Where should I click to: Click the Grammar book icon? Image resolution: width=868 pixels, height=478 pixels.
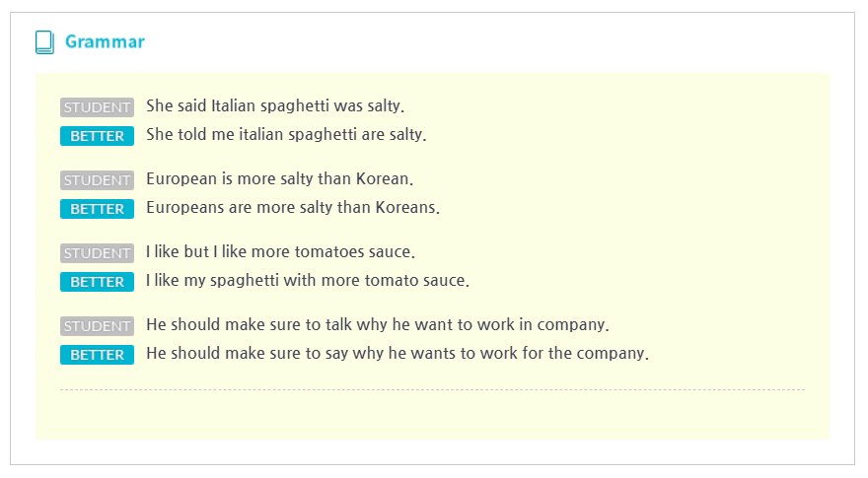pos(44,42)
